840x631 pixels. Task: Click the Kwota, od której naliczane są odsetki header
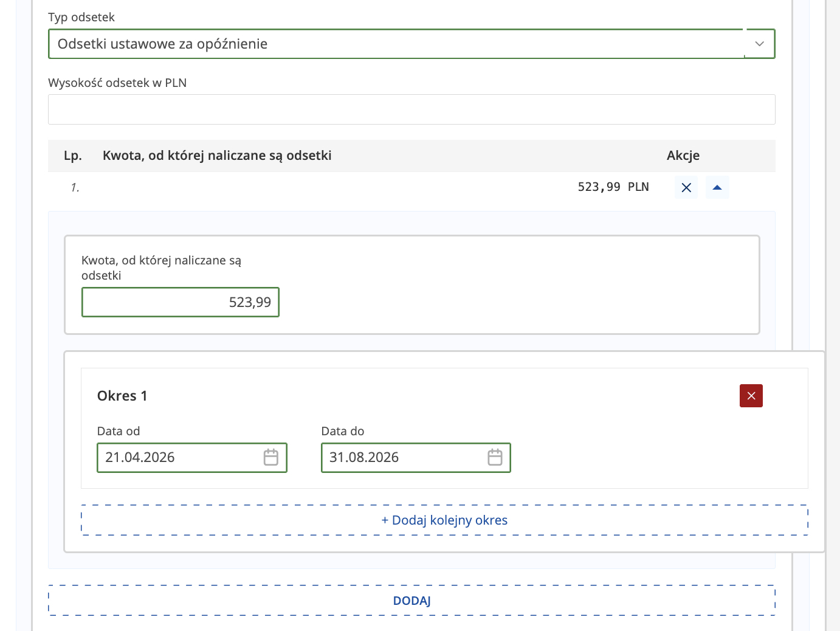[217, 156]
